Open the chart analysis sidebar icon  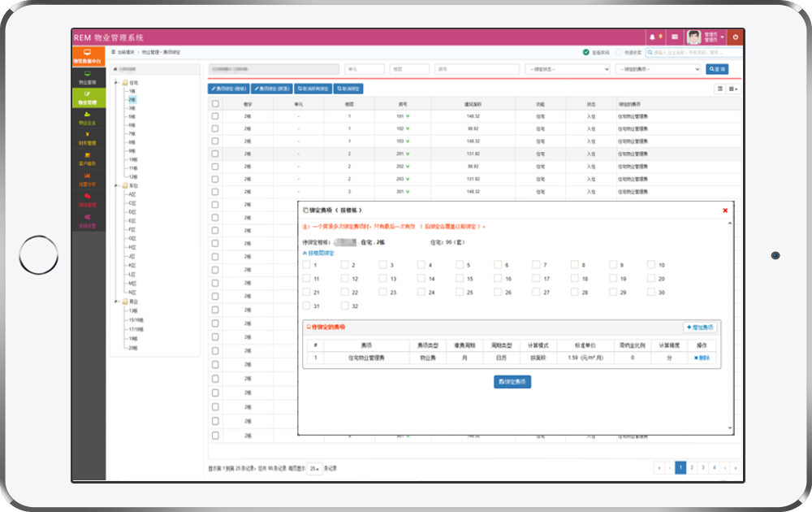coord(88,180)
